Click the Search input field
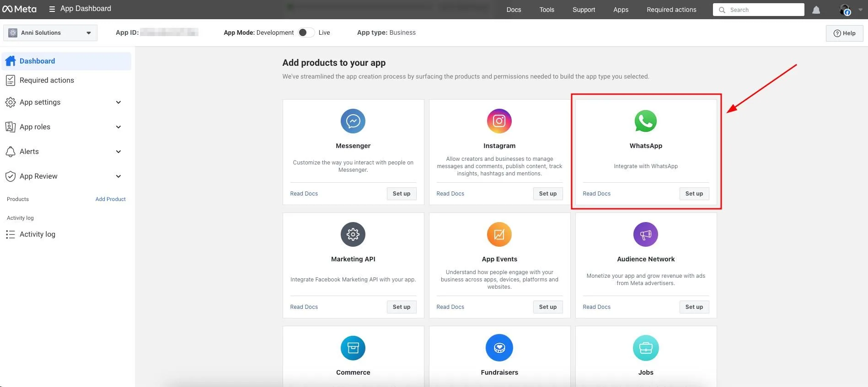Viewport: 868px width, 387px height. pos(758,10)
